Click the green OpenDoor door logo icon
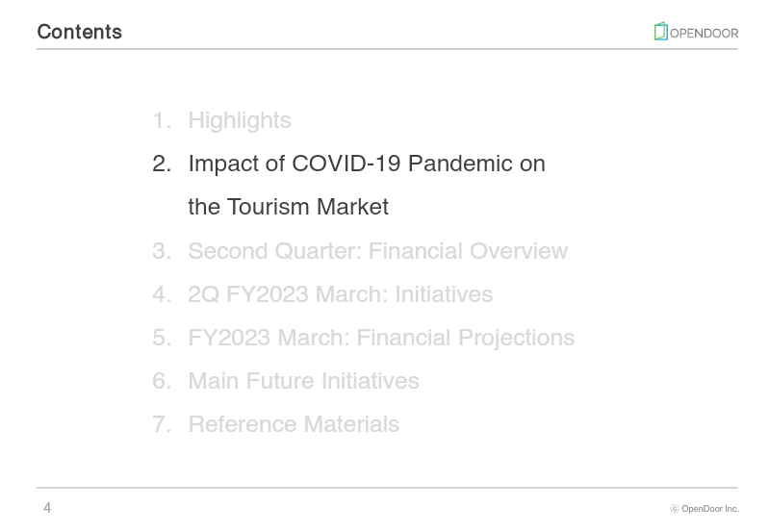Image resolution: width=769 pixels, height=532 pixels. pyautogui.click(x=660, y=32)
